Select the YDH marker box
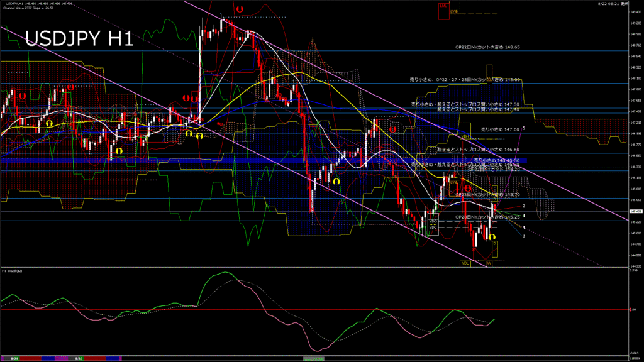The image size is (644, 362). tap(465, 131)
